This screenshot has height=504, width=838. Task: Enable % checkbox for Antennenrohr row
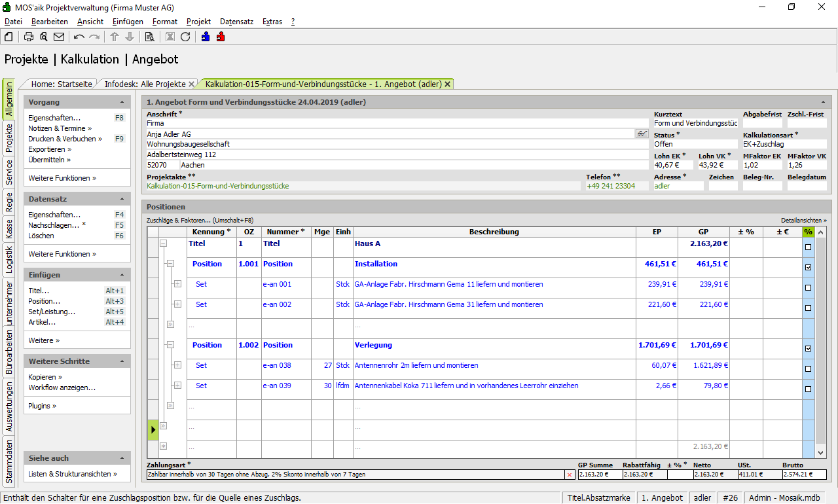coord(808,369)
